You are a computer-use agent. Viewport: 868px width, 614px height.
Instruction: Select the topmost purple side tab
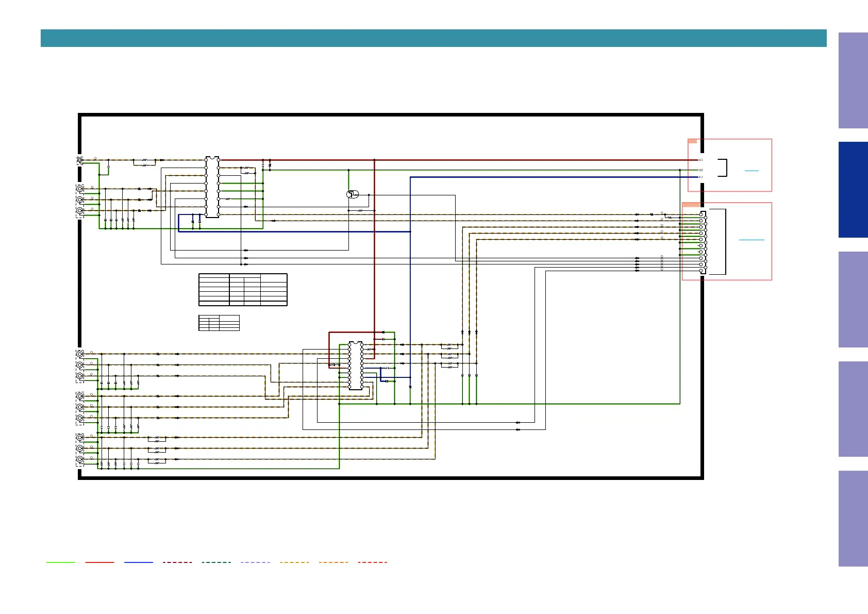(853, 80)
